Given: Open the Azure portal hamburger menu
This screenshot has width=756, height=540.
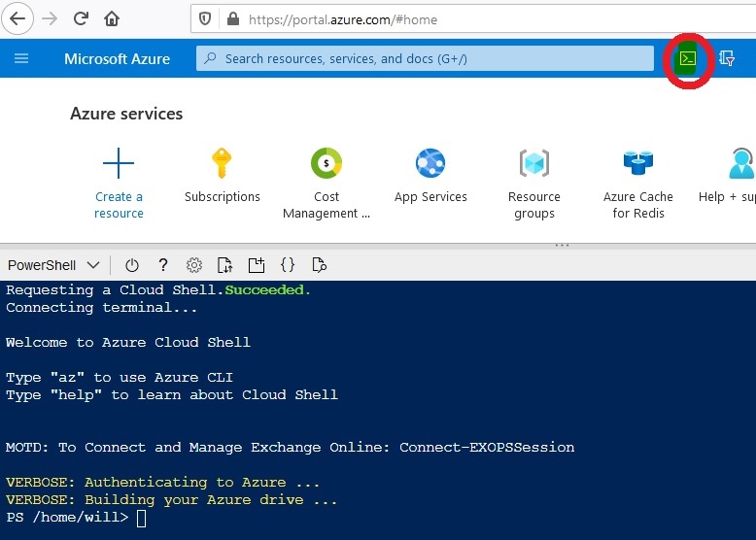Looking at the screenshot, I should coord(21,58).
